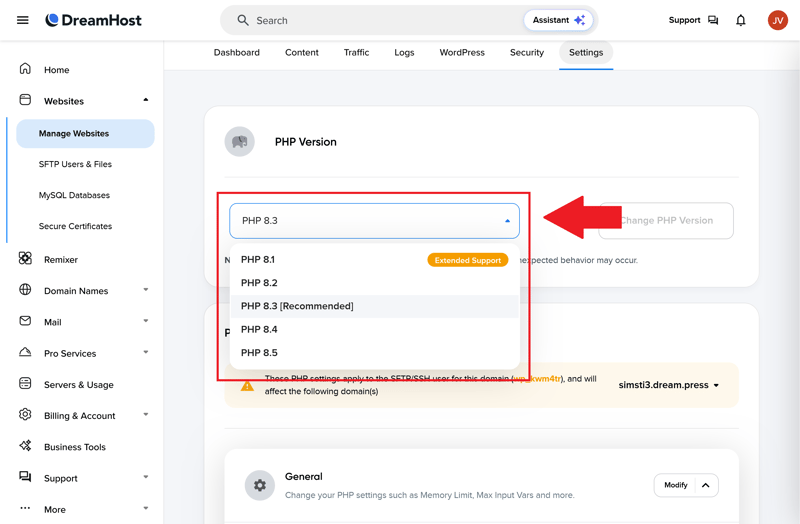Image resolution: width=800 pixels, height=524 pixels.
Task: Click the Assistant sparkle icon
Action: pyautogui.click(x=580, y=20)
